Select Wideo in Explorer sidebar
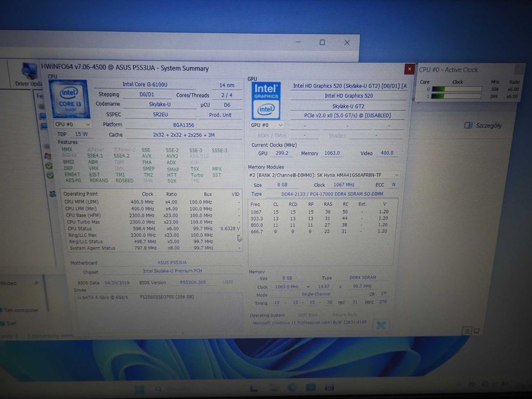 coord(9,283)
